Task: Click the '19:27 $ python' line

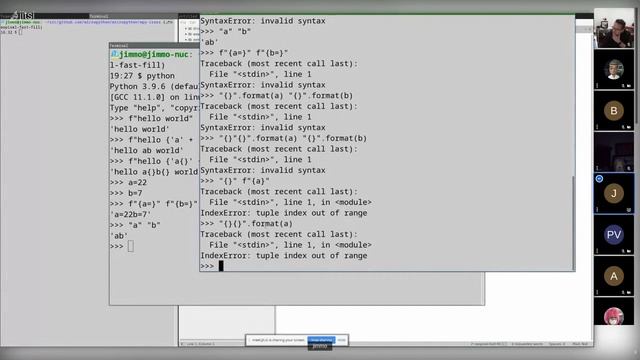Action: click(142, 76)
